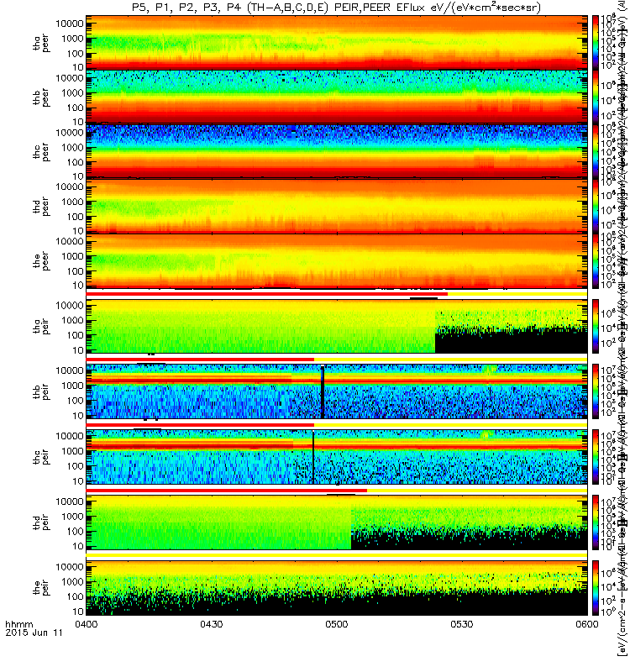Click the color bar beside the peir panel
The height and width of the screenshot is (672, 630).
click(x=596, y=587)
